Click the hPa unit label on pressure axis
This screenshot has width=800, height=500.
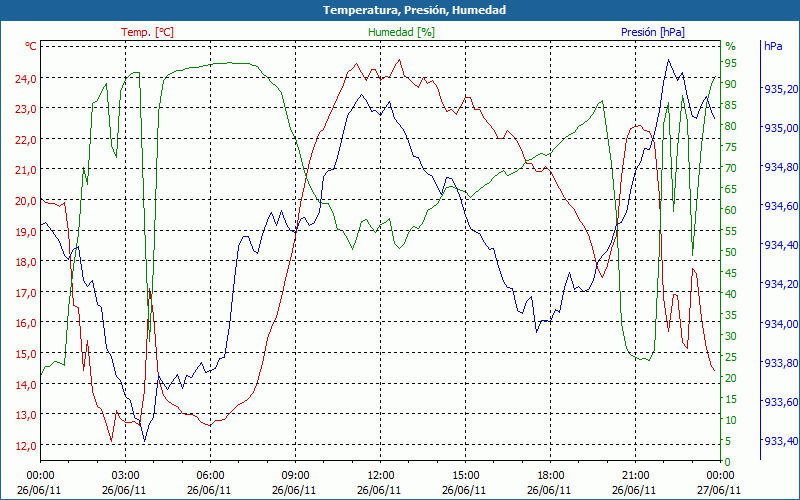[773, 46]
